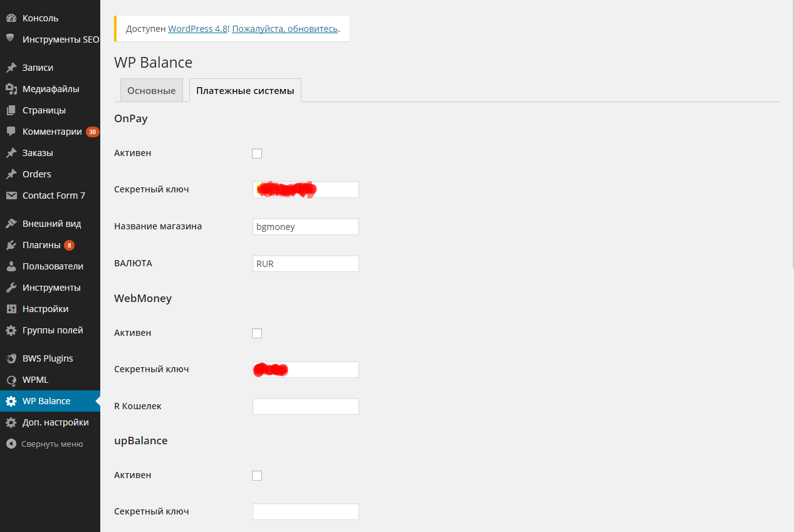Viewport: 794px width, 532px height.
Task: Click the Внешний вид brush icon
Action: coord(11,224)
